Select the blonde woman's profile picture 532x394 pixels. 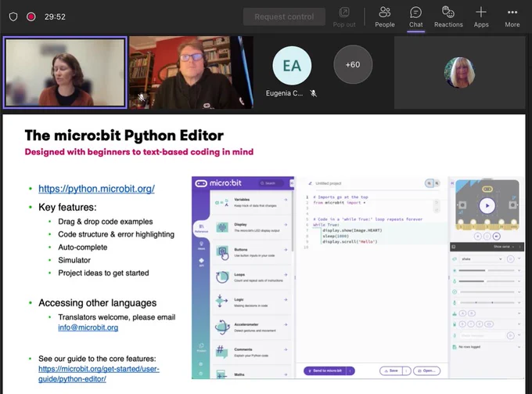pos(459,72)
